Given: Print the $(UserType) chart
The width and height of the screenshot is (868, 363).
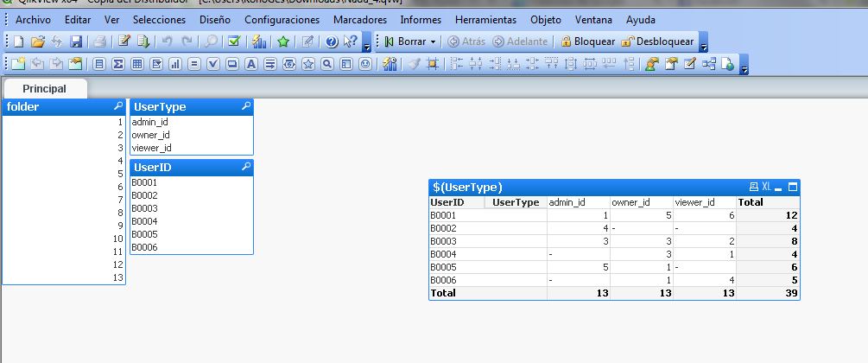Looking at the screenshot, I should point(754,187).
